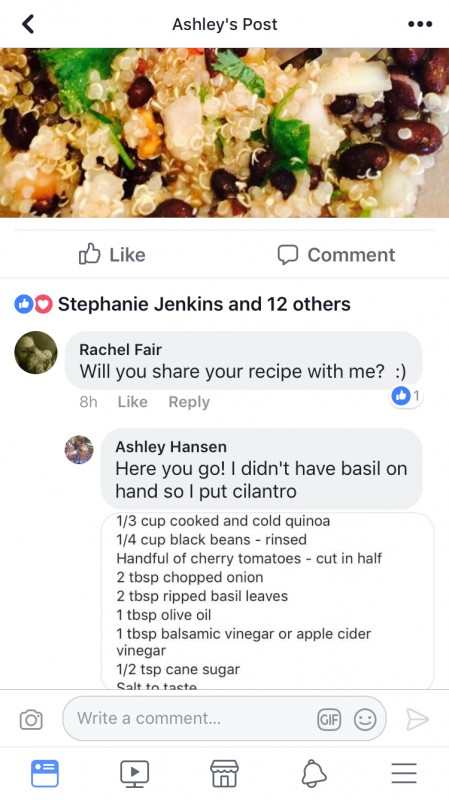Open the emoji smiley picker
449x800 pixels.
point(365,719)
